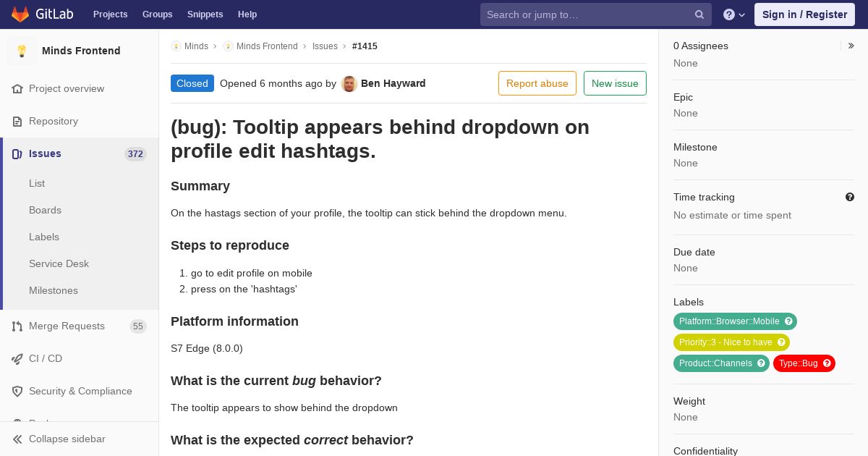Click the Minds Frontend breadcrumb link
The height and width of the screenshot is (456, 868).
267,46
